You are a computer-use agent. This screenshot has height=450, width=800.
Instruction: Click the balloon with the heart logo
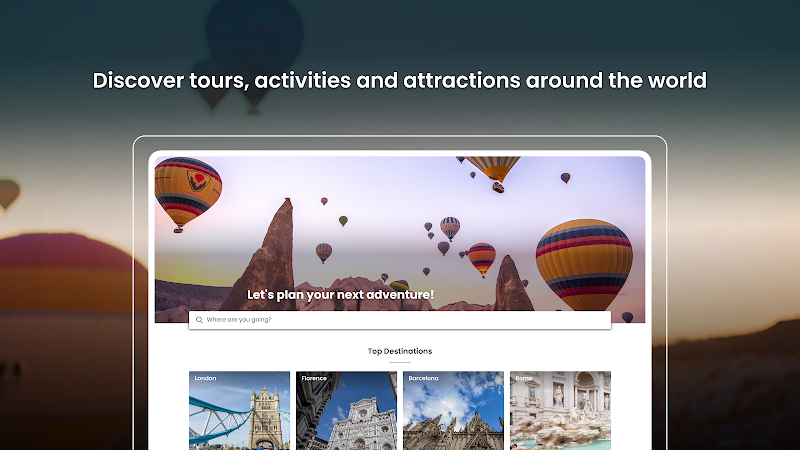point(187,194)
